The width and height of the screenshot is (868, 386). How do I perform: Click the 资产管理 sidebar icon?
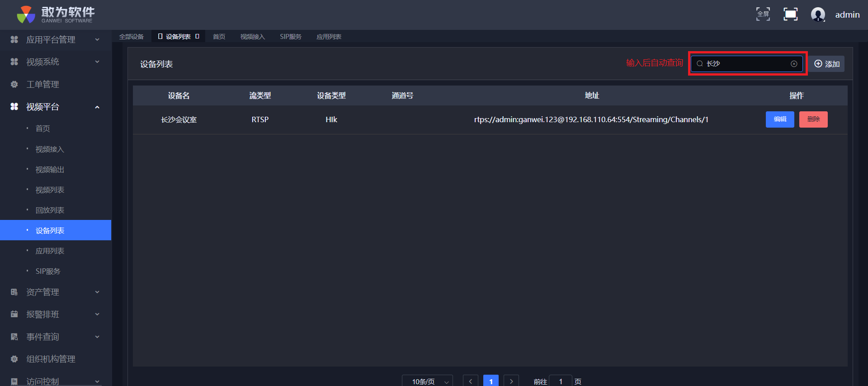point(14,292)
